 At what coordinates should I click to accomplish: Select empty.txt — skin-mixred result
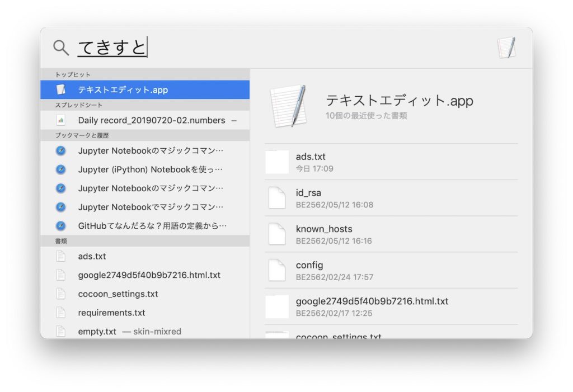point(145,332)
